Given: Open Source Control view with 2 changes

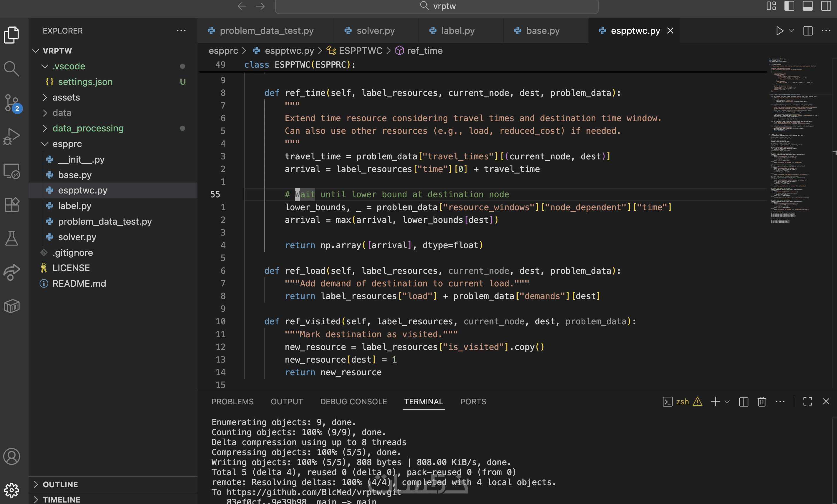Looking at the screenshot, I should (11, 103).
